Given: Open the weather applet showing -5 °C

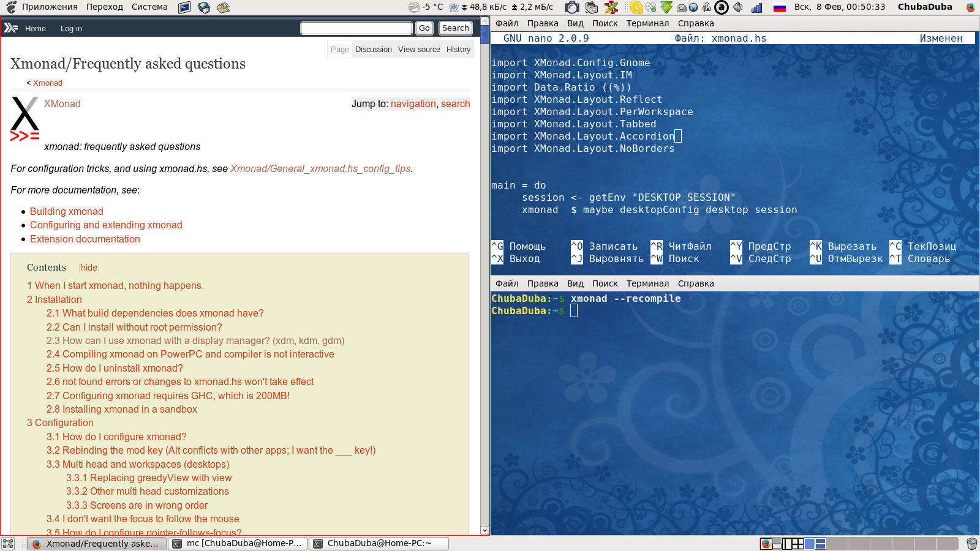Looking at the screenshot, I should click(x=426, y=7).
